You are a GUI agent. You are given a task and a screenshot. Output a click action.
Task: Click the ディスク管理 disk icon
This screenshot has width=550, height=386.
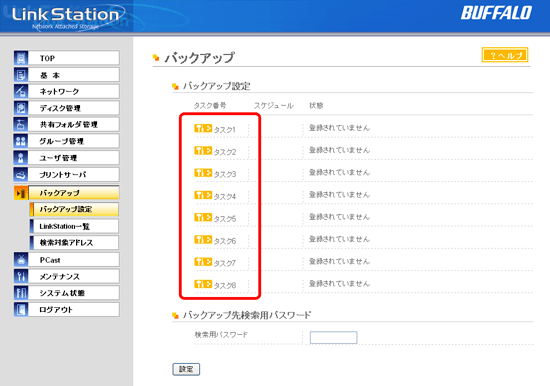pos(21,108)
